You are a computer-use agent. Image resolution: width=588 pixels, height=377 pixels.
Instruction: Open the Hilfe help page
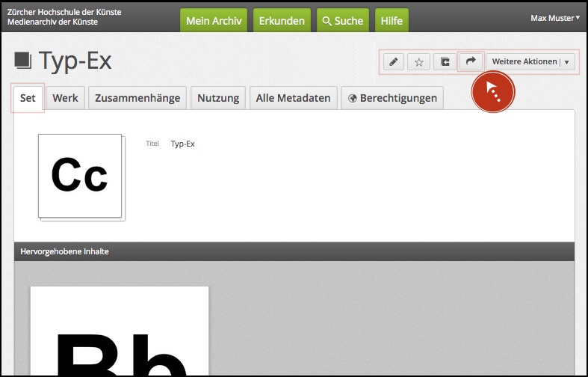[x=392, y=21]
